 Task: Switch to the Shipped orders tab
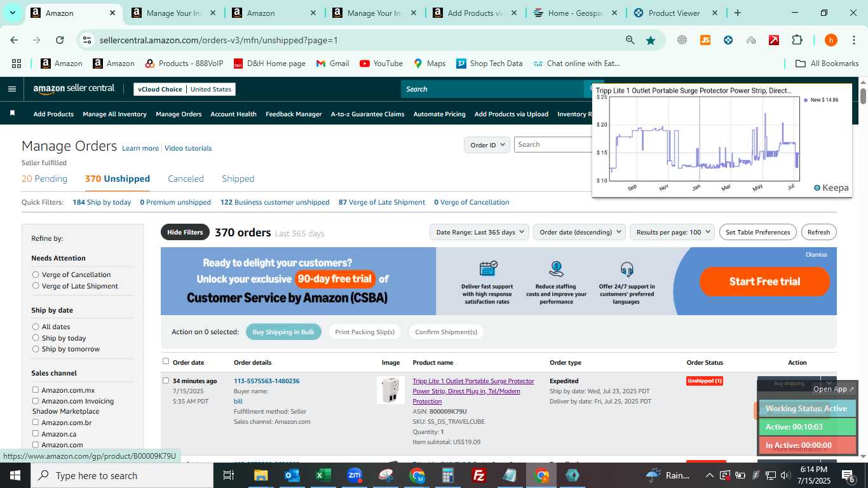coord(238,179)
